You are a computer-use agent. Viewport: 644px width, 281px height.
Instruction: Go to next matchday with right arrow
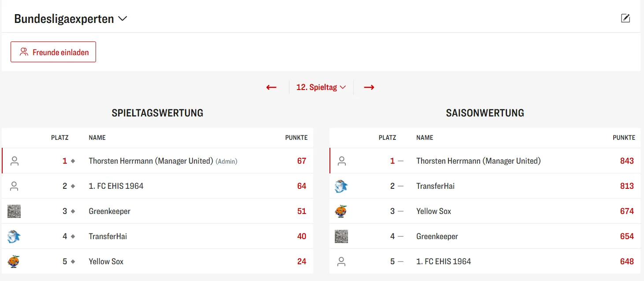click(x=369, y=87)
